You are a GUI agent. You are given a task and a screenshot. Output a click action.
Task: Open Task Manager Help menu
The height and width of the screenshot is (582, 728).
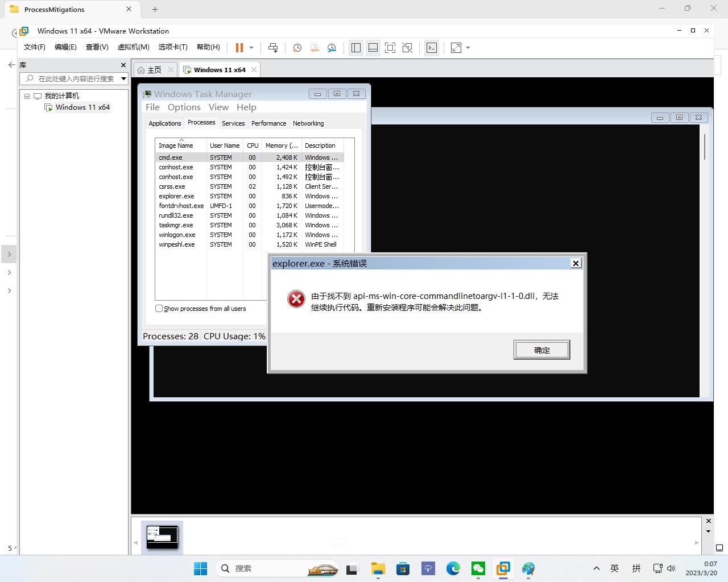(x=246, y=107)
